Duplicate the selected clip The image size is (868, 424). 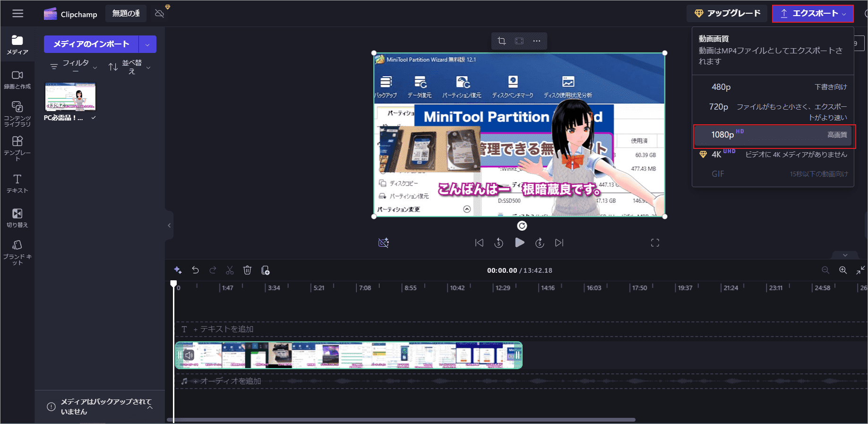265,270
